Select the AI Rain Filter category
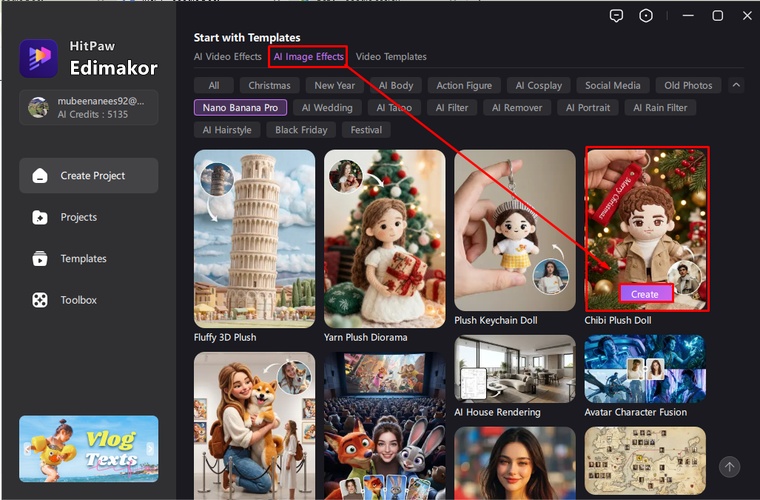760x500 pixels. [660, 108]
